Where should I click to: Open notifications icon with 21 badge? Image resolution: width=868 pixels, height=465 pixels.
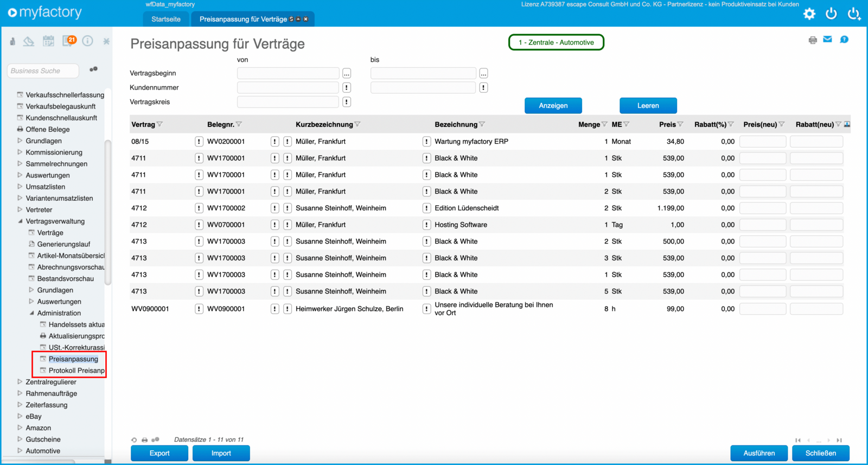69,41
